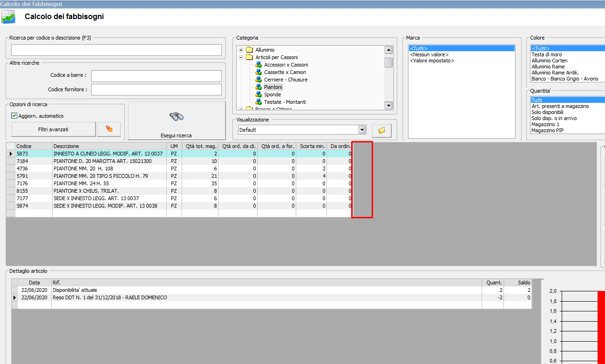The height and width of the screenshot is (364, 605).
Task: Open the yellow folder icon beside Visualizzazione
Action: [x=381, y=130]
